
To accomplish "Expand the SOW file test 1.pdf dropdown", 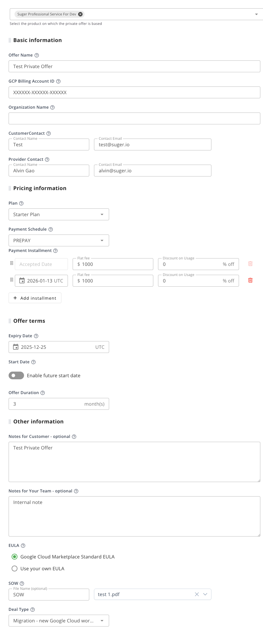I will [x=205, y=594].
